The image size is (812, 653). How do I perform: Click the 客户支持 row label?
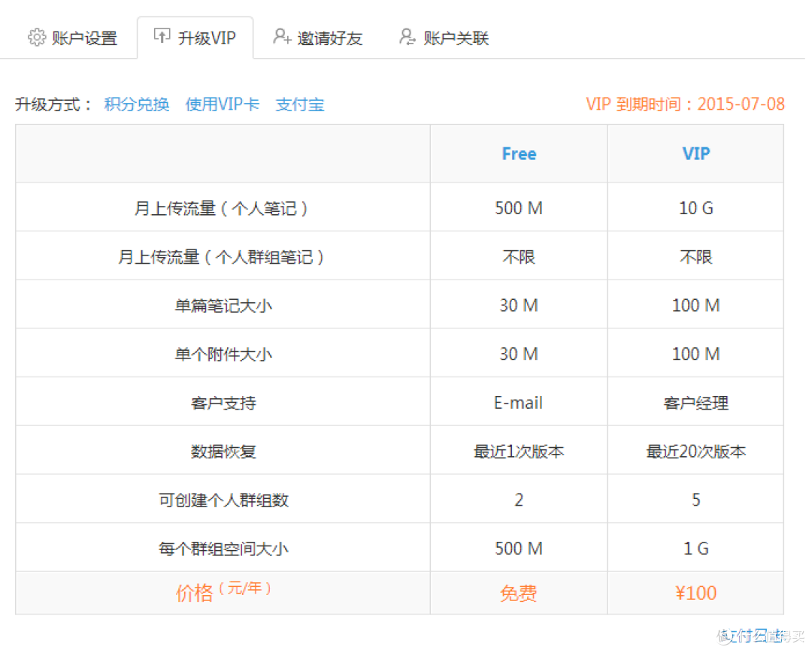pos(223,403)
